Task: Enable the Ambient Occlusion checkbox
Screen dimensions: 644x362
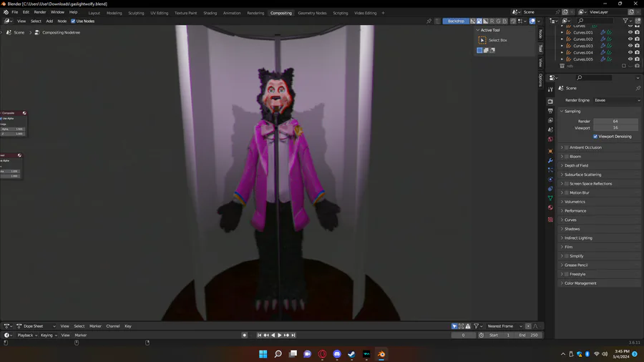Action: click(x=567, y=147)
